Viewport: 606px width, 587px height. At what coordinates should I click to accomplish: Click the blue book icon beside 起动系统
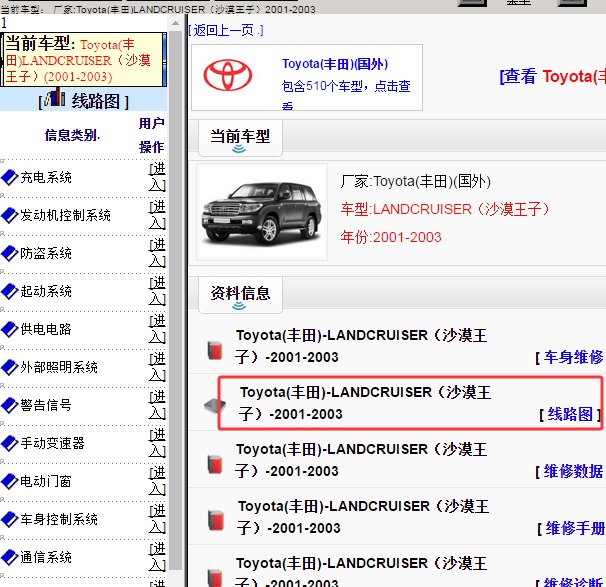[x=10, y=291]
